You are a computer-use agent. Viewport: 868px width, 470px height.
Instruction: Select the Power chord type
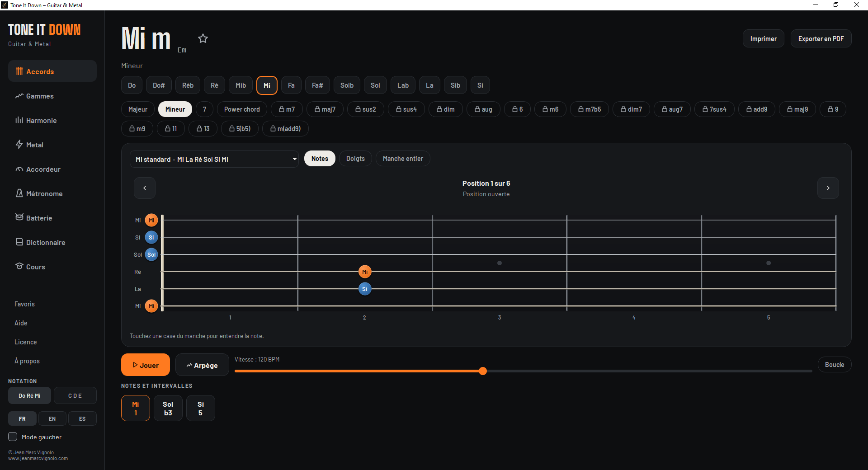click(242, 109)
